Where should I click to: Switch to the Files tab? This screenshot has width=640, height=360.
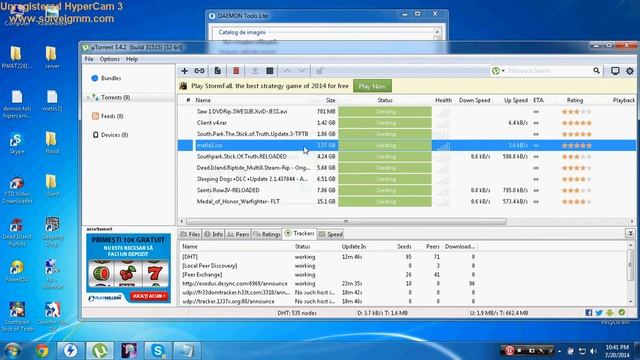[x=190, y=234]
